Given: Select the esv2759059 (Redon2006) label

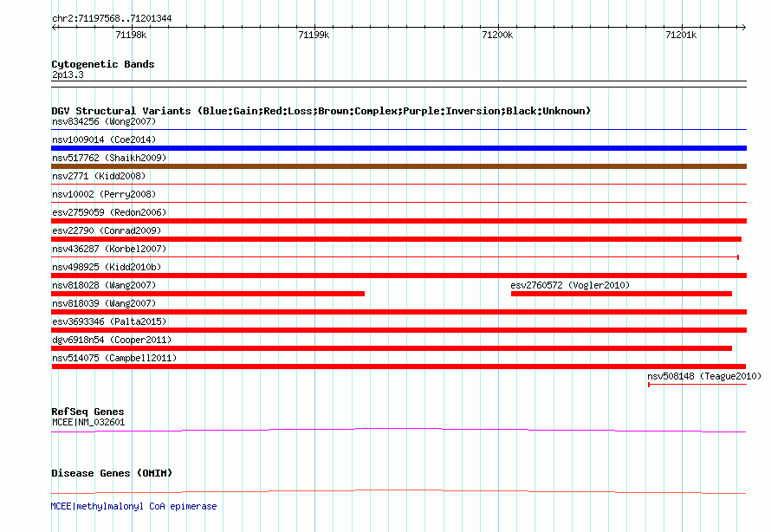Looking at the screenshot, I should coord(108,212).
